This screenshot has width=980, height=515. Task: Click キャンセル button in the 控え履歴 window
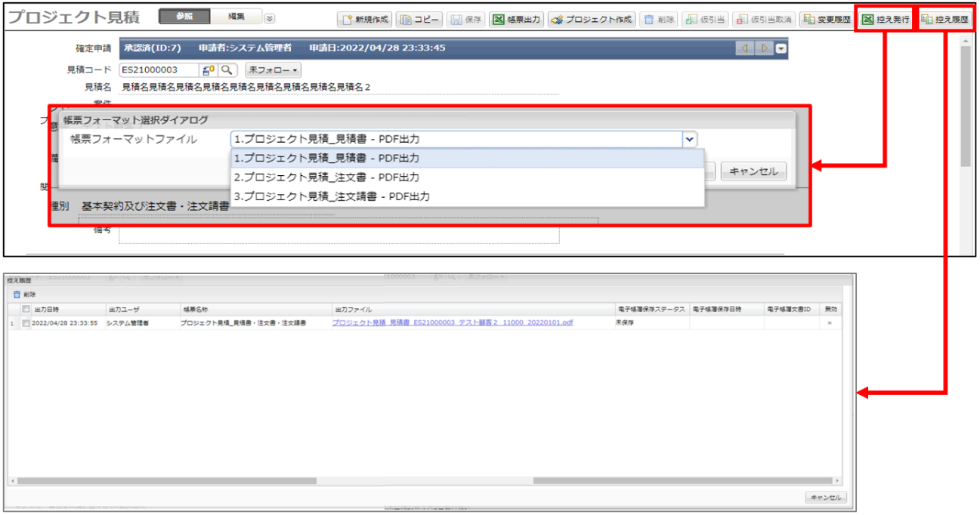point(826,498)
